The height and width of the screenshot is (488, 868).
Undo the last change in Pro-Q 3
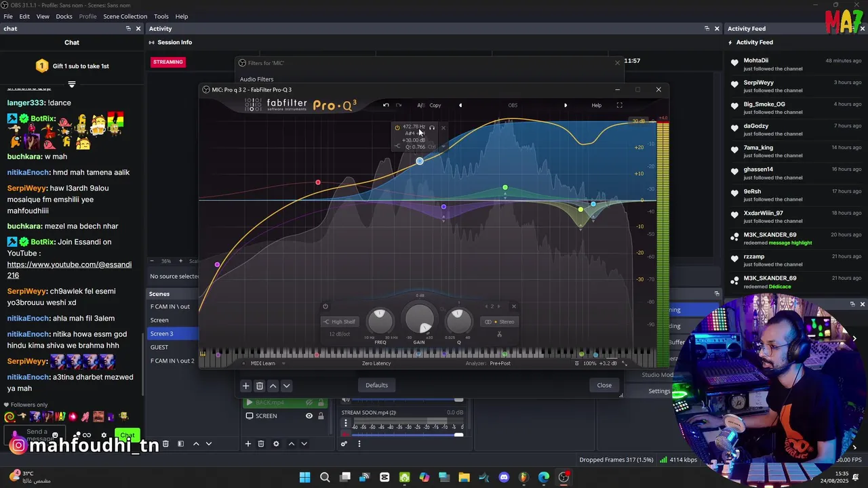tap(386, 105)
